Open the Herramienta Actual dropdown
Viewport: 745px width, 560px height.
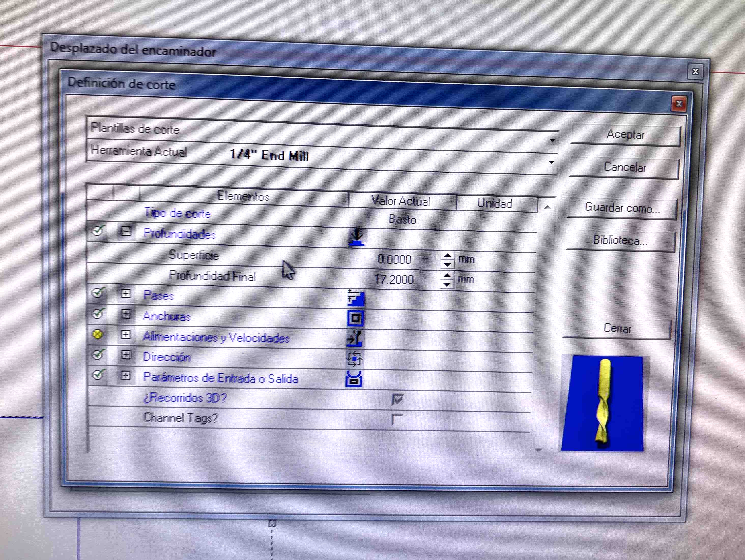coord(551,163)
